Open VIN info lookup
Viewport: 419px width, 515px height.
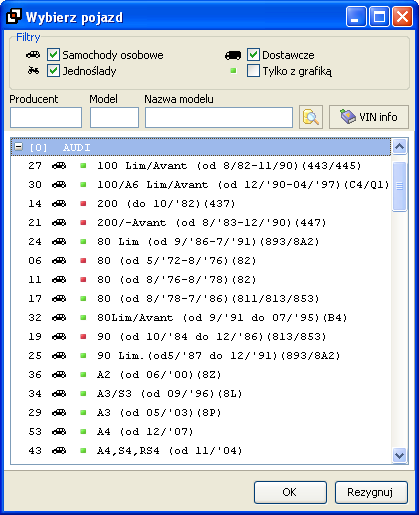pos(369,117)
